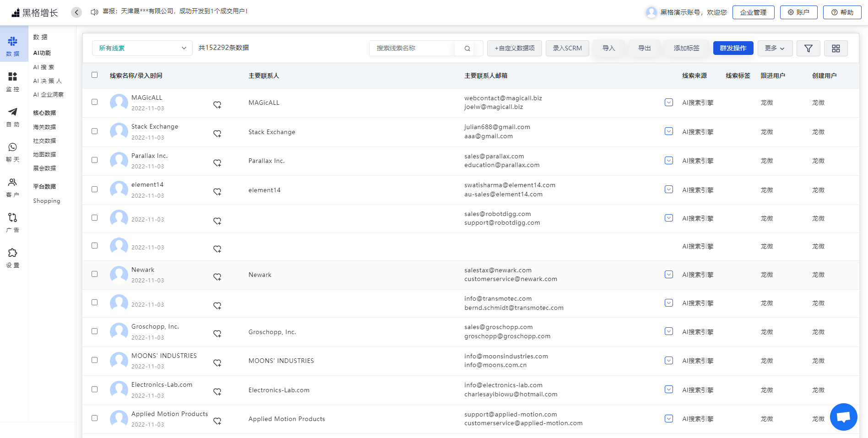The image size is (868, 438).
Task: Click the 导出 export button
Action: (645, 48)
